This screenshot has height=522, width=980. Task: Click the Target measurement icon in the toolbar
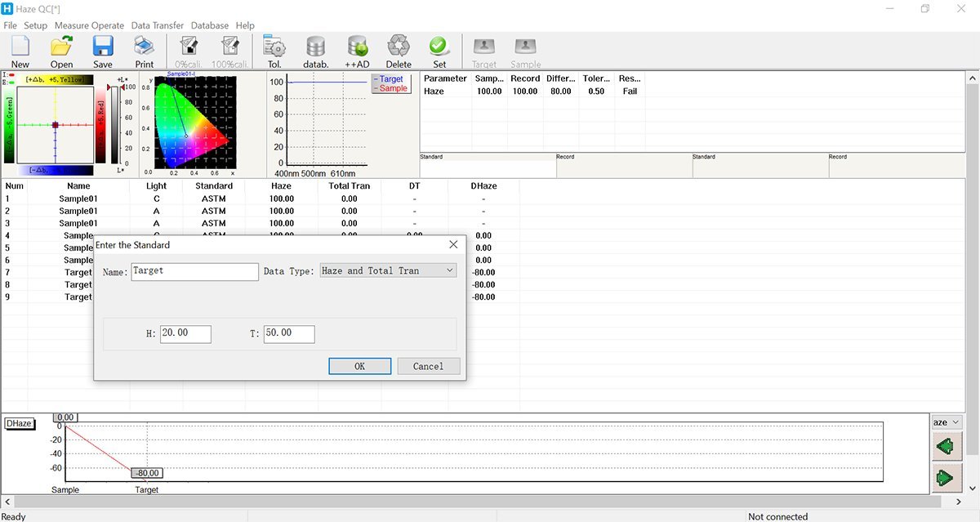click(x=484, y=51)
